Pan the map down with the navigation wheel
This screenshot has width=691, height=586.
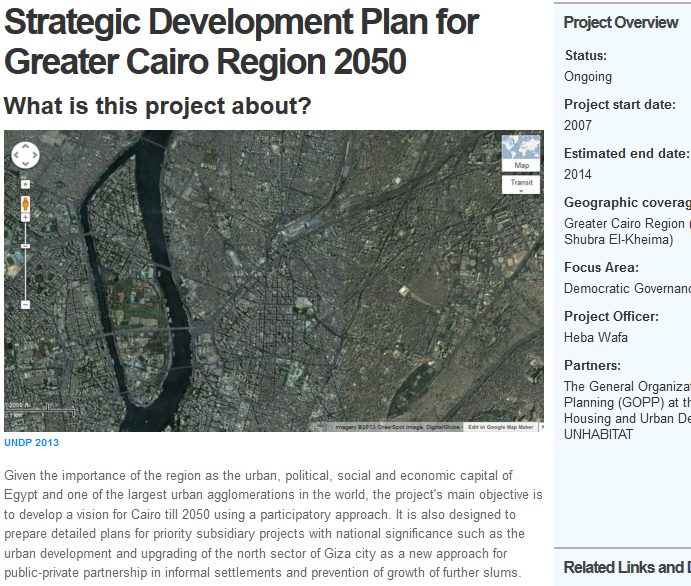tap(25, 164)
